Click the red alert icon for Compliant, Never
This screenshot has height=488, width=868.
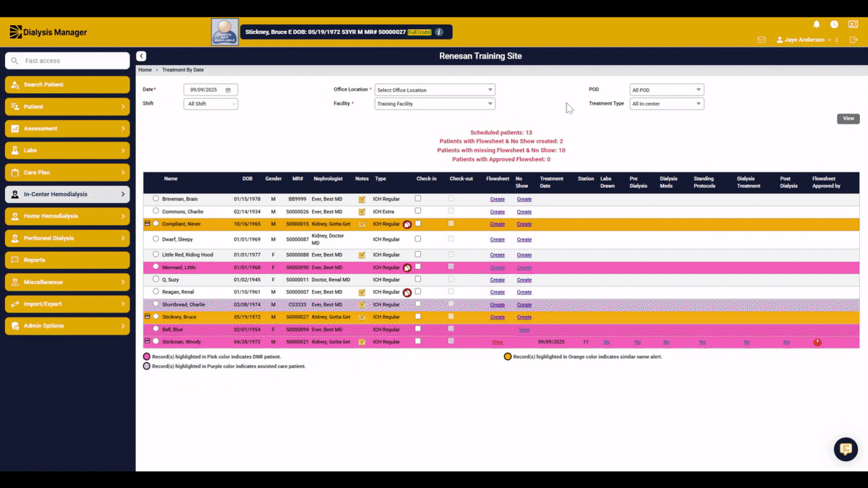pyautogui.click(x=407, y=225)
